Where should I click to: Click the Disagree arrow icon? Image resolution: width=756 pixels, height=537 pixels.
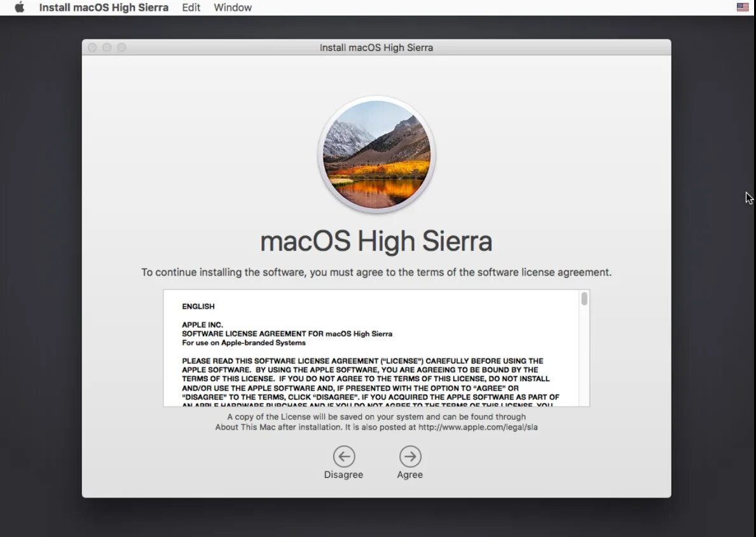344,456
